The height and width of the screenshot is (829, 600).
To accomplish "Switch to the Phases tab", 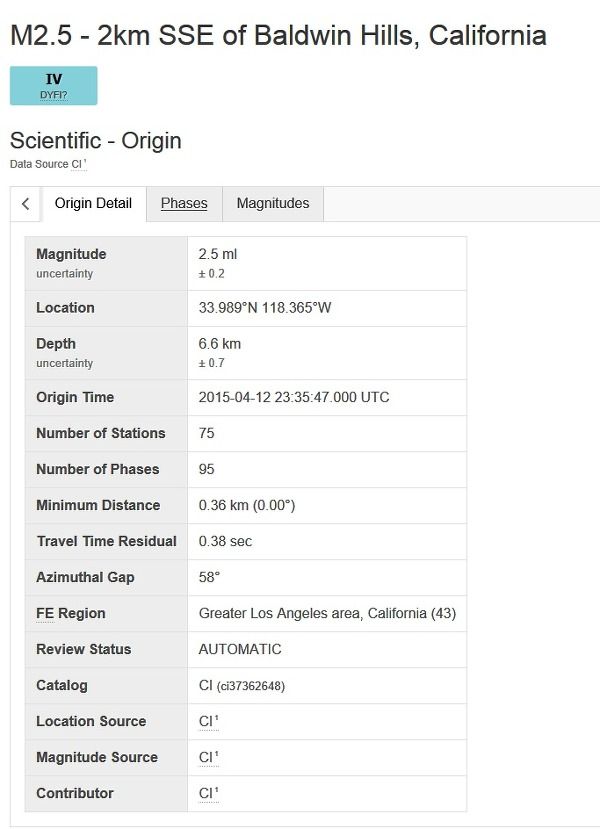I will (x=184, y=204).
